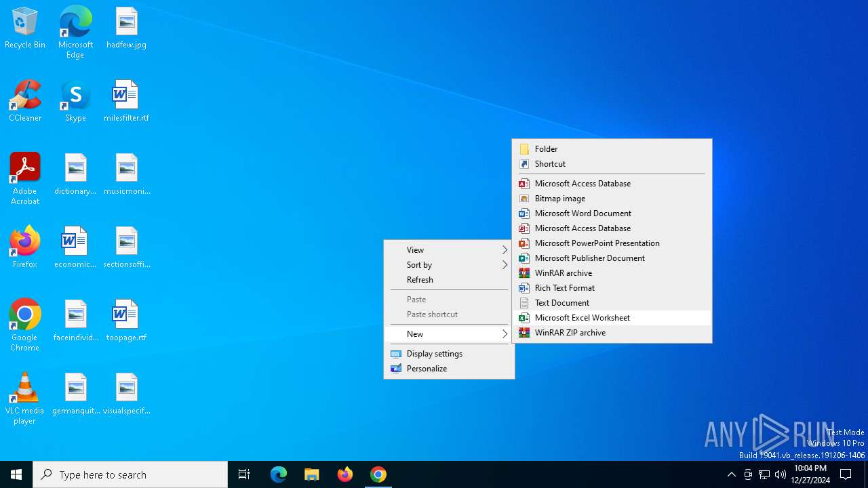Open the network status tray icon
The height and width of the screenshot is (488, 868).
pos(764,474)
